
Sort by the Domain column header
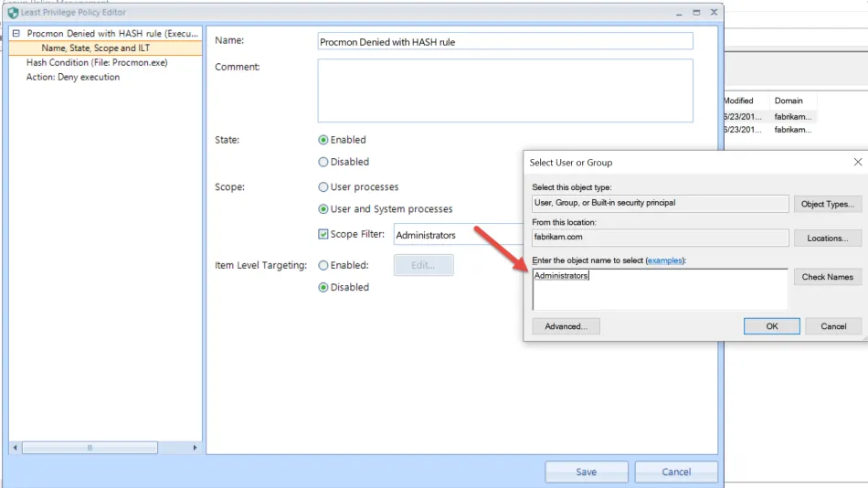pyautogui.click(x=789, y=101)
